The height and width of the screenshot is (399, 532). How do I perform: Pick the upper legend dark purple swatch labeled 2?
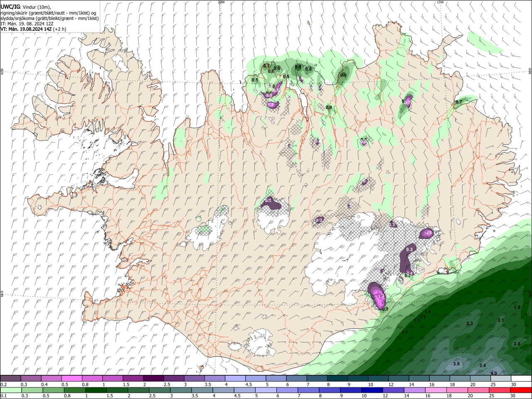pyautogui.click(x=153, y=378)
